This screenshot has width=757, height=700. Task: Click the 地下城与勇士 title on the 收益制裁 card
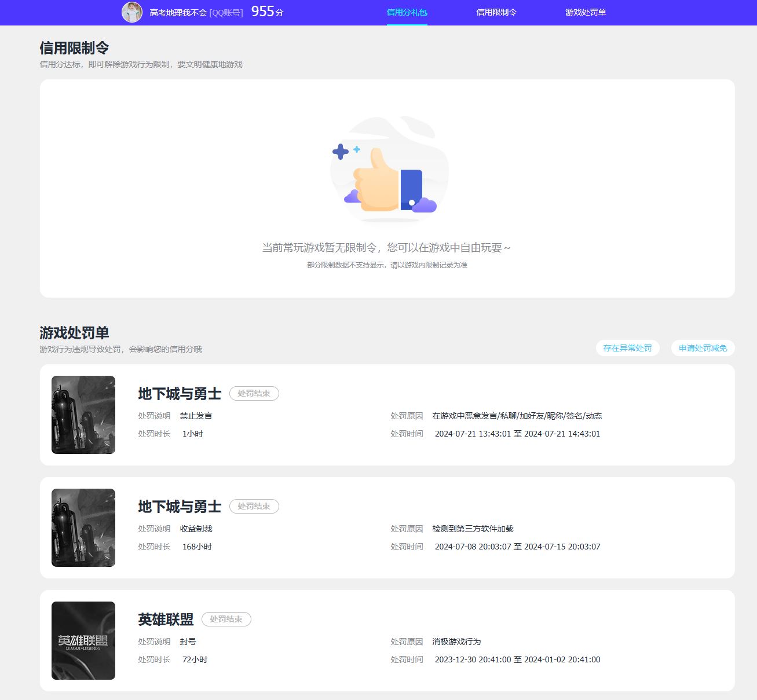point(180,507)
